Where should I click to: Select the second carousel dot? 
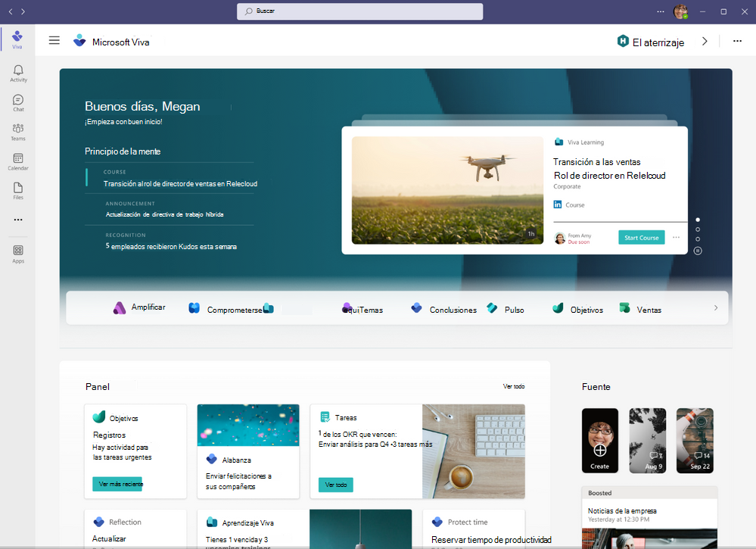pos(697,229)
